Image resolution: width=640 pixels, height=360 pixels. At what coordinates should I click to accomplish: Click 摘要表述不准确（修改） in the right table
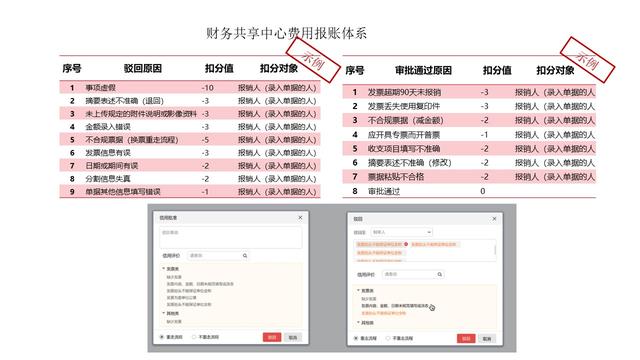click(x=410, y=163)
